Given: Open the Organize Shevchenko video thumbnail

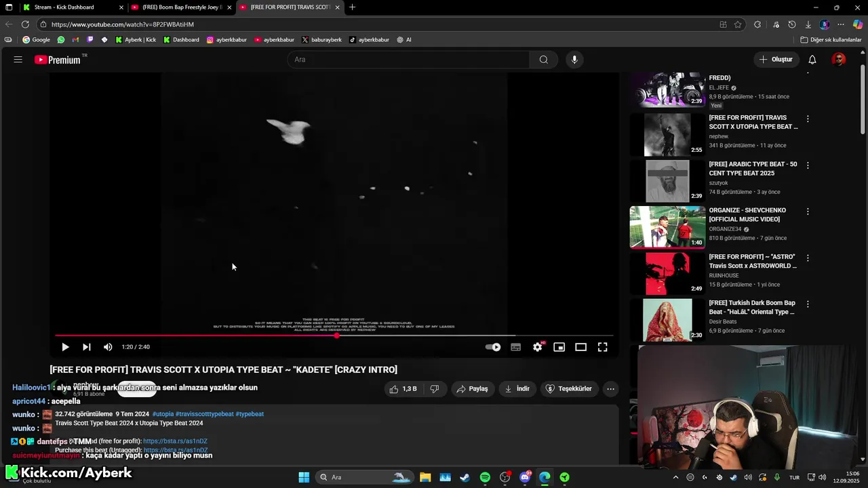Looking at the screenshot, I should 667,227.
